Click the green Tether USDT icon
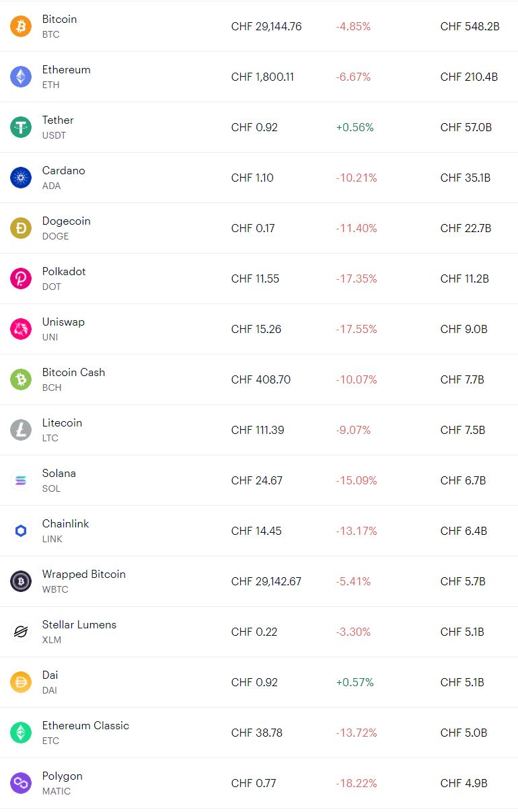 [21, 127]
